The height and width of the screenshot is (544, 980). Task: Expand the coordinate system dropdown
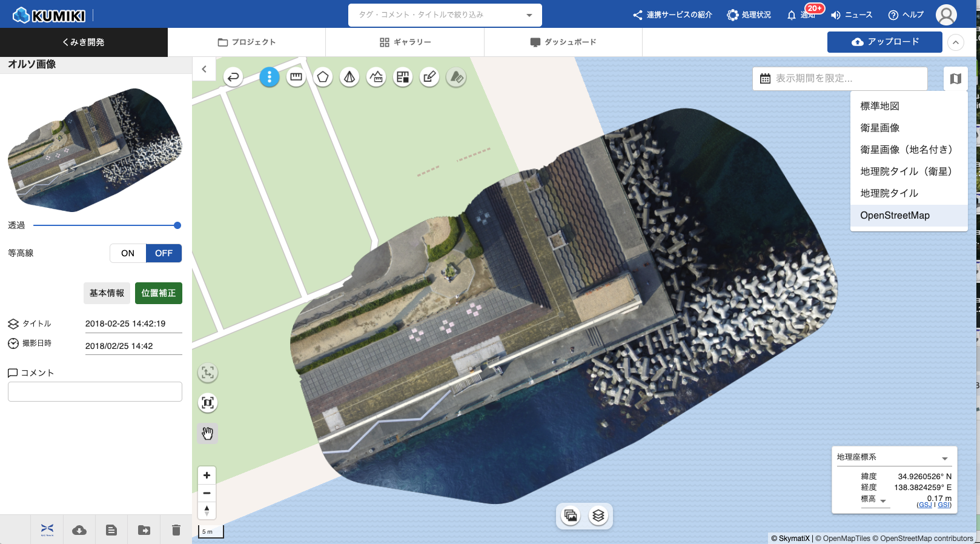[944, 458]
